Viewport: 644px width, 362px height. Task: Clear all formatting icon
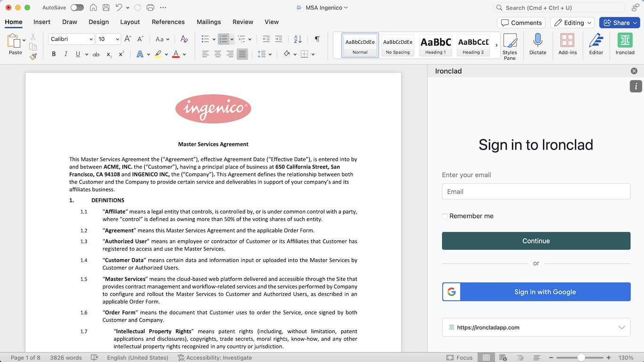point(184,39)
